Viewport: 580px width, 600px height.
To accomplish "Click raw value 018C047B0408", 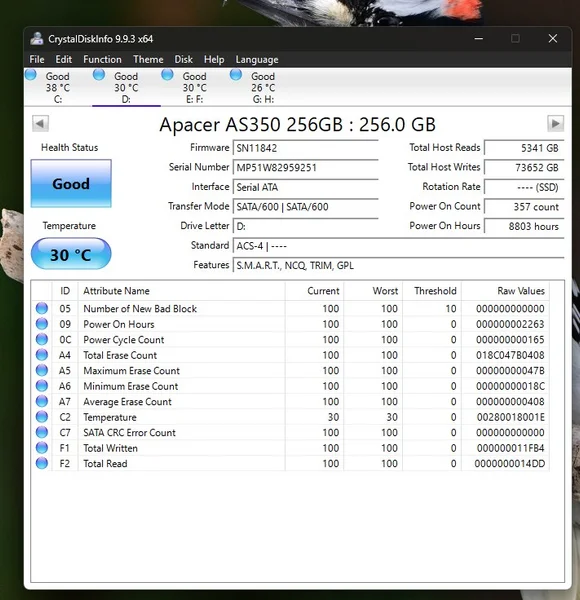I will [510, 355].
